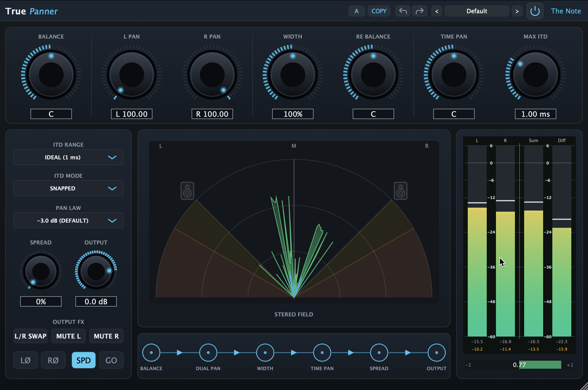Select the TIME PAN stage node in chain

322,352
